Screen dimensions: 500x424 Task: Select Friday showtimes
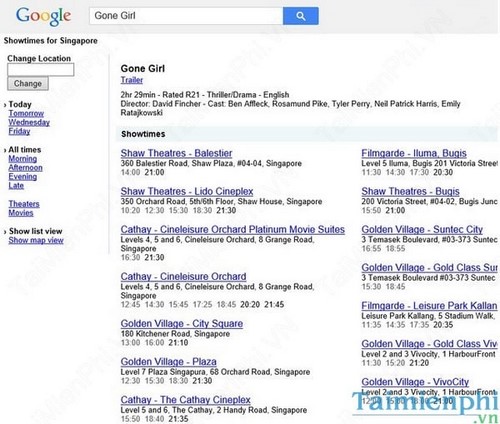pos(19,131)
